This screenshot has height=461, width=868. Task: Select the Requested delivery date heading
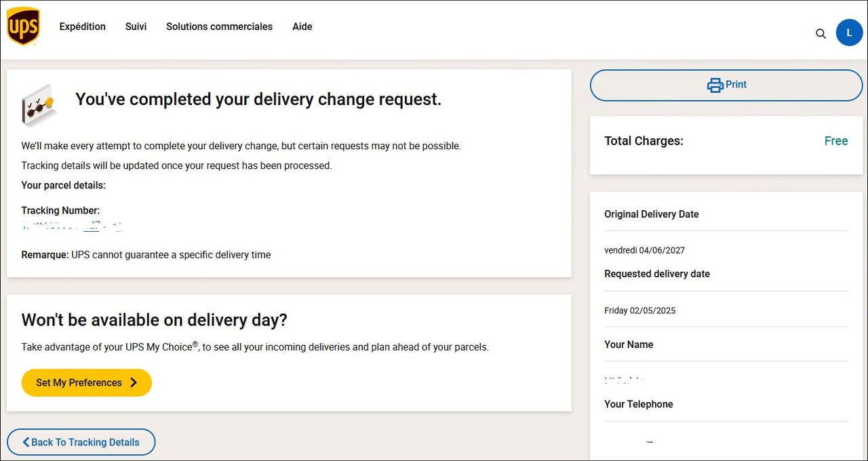click(x=657, y=274)
